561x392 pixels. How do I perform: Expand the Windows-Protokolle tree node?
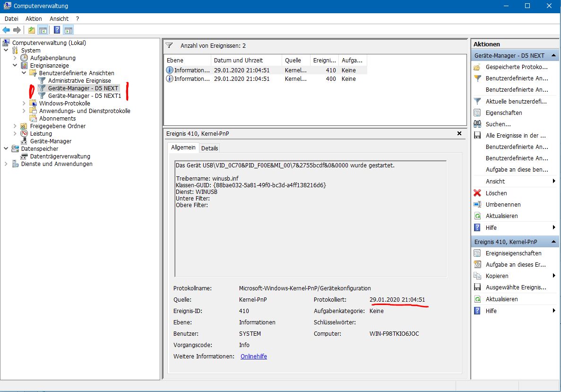click(24, 103)
